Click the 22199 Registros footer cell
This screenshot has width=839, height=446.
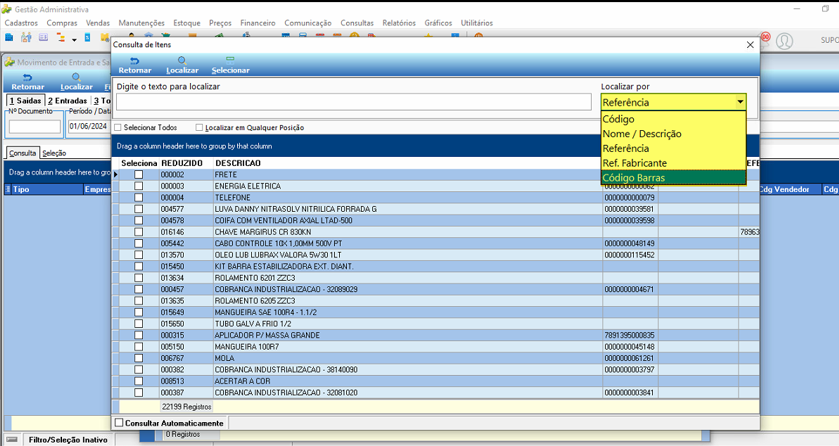coord(186,407)
